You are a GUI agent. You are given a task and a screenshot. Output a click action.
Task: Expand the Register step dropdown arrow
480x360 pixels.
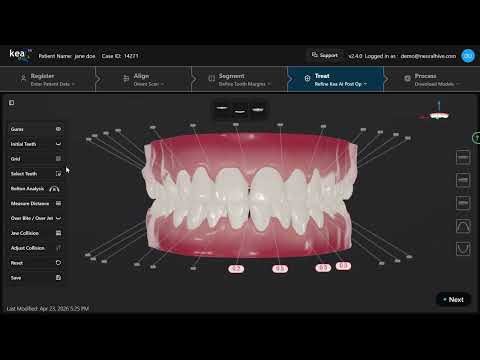point(73,84)
